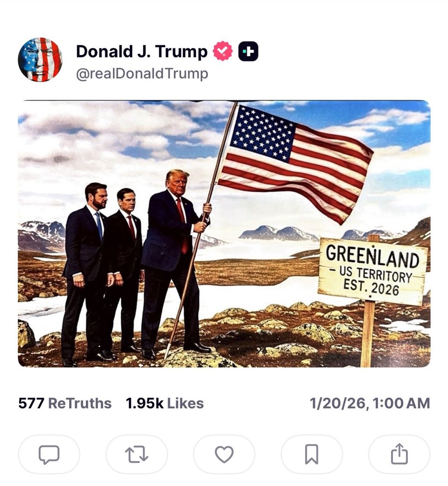Click the black plus badge icon
Screen dimensions: 448x486
[x=248, y=51]
